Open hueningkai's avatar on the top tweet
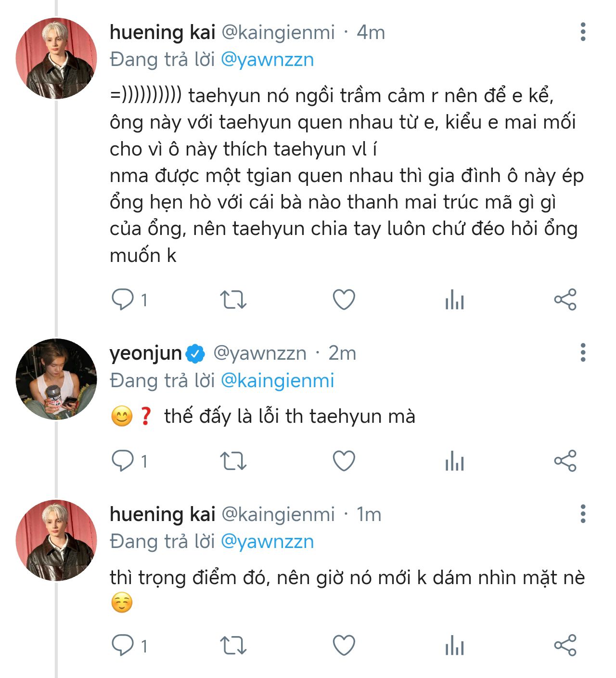This screenshot has width=616, height=678. (x=56, y=59)
